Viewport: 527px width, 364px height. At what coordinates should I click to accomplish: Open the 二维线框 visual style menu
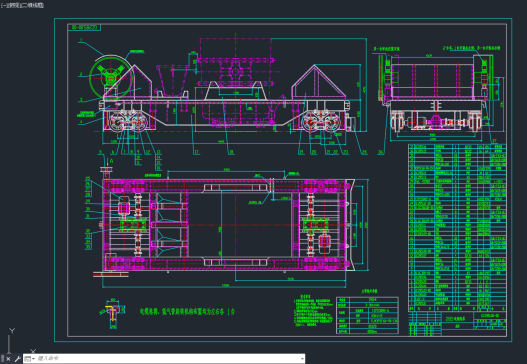(32, 5)
